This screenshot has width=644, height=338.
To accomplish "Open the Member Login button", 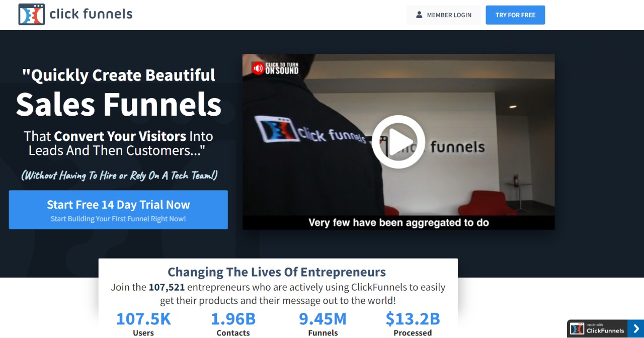I will tap(443, 15).
